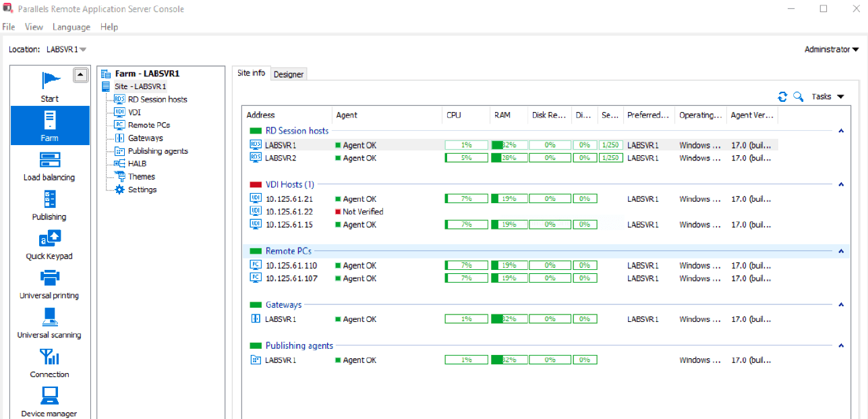Screen dimensions: 868x419
Task: Sort by the Agent Ver column header
Action: pyautogui.click(x=752, y=115)
